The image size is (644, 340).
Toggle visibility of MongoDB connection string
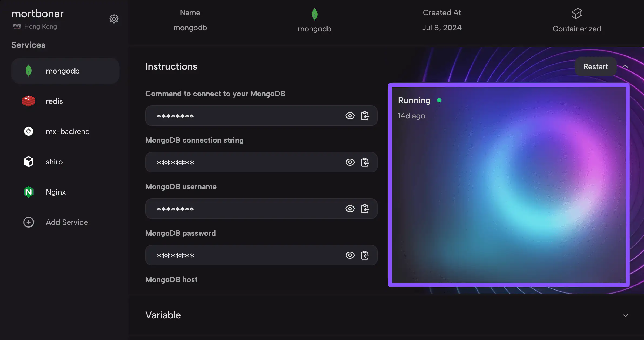click(x=350, y=162)
